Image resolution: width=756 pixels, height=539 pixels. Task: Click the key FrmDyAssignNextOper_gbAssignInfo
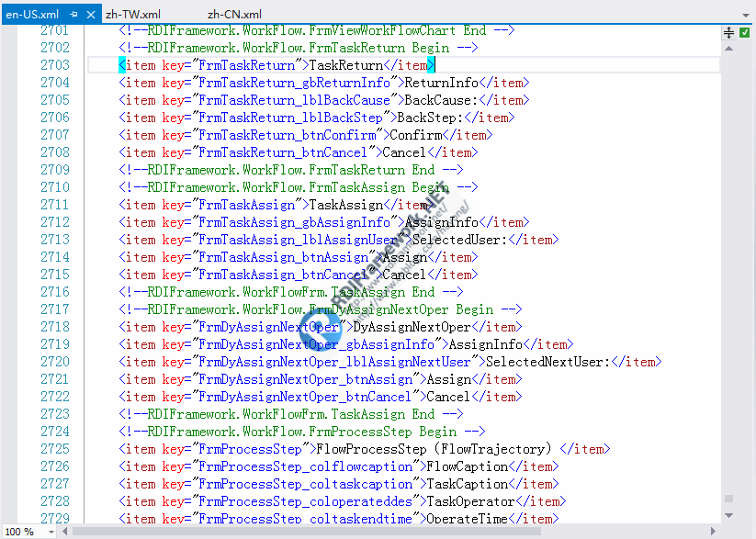(316, 344)
